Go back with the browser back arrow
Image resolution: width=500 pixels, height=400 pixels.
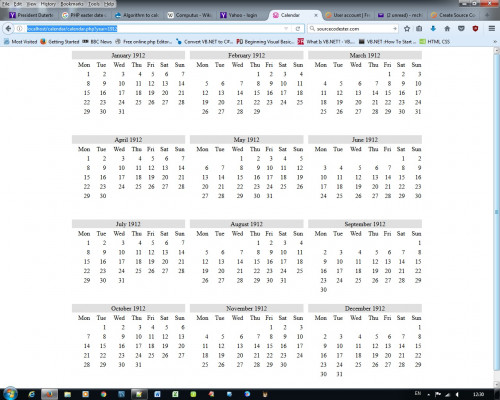click(8, 29)
